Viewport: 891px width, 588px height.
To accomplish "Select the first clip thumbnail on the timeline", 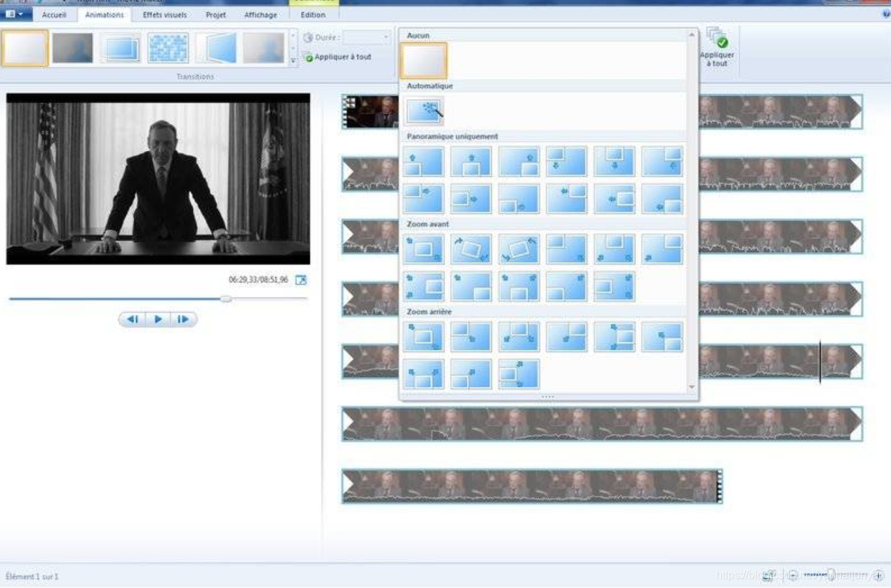I will pos(370,112).
